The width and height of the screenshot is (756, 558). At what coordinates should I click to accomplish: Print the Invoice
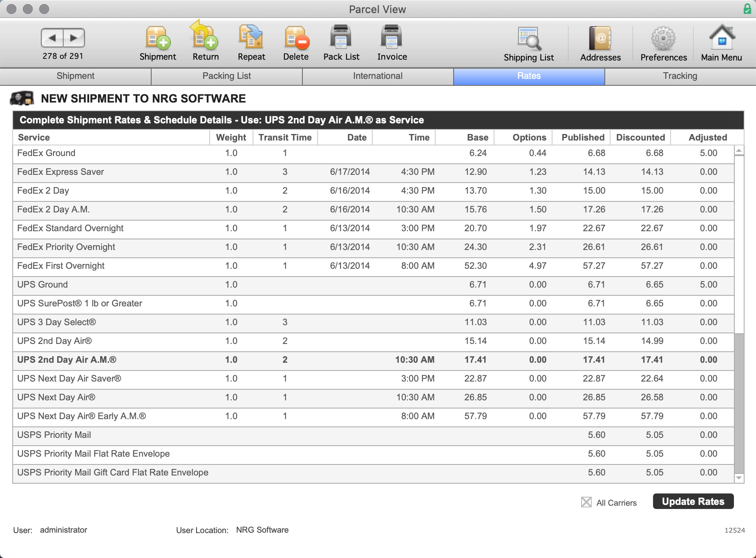pyautogui.click(x=392, y=43)
